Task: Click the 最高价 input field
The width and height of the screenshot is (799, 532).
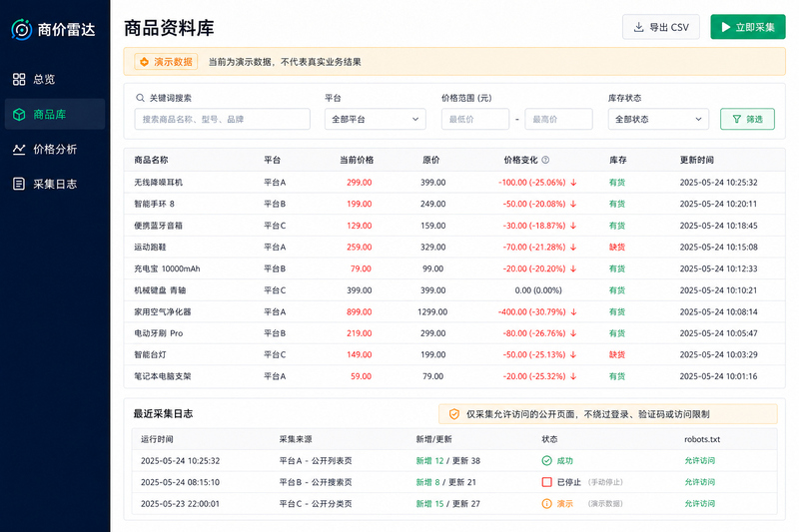Action: pyautogui.click(x=559, y=119)
